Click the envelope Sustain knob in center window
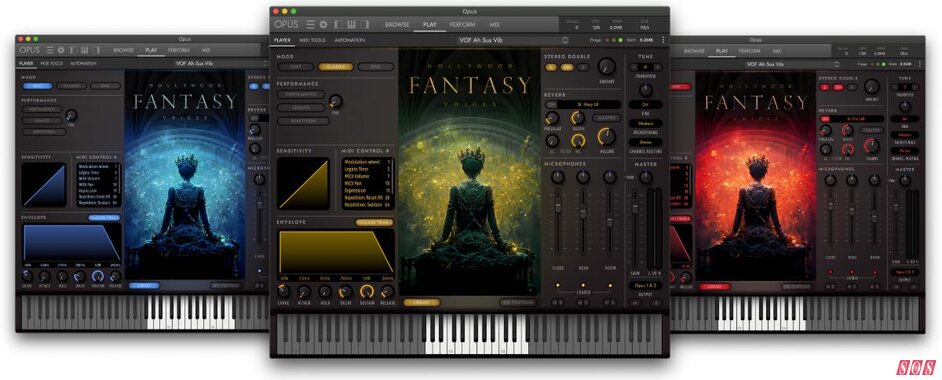The height and width of the screenshot is (380, 942). tap(366, 291)
